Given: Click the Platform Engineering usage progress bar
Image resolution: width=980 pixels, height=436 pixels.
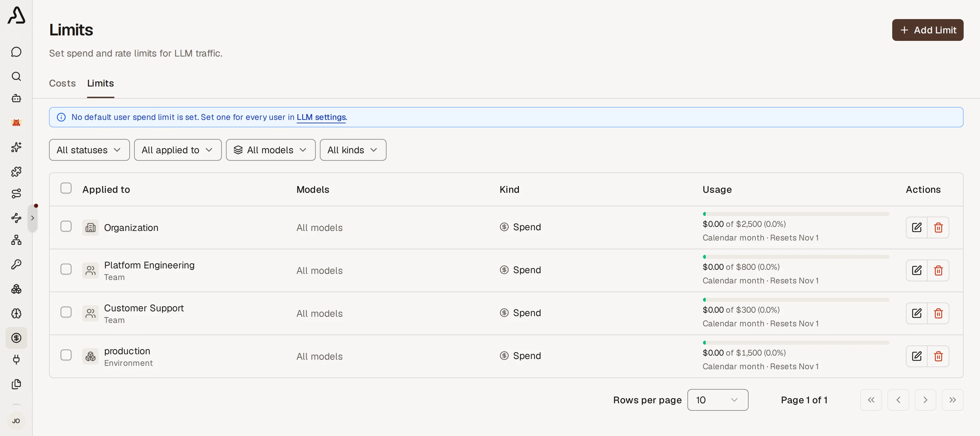Looking at the screenshot, I should (x=796, y=257).
